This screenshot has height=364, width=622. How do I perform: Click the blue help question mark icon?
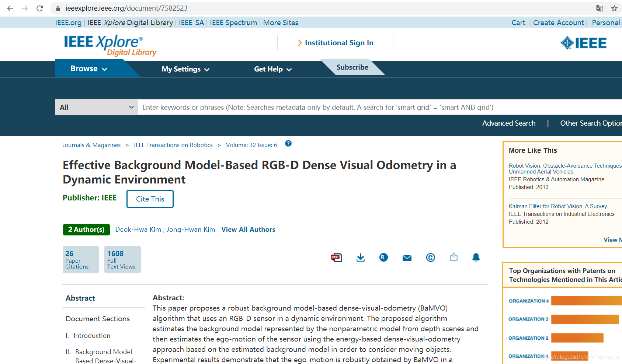tap(288, 144)
